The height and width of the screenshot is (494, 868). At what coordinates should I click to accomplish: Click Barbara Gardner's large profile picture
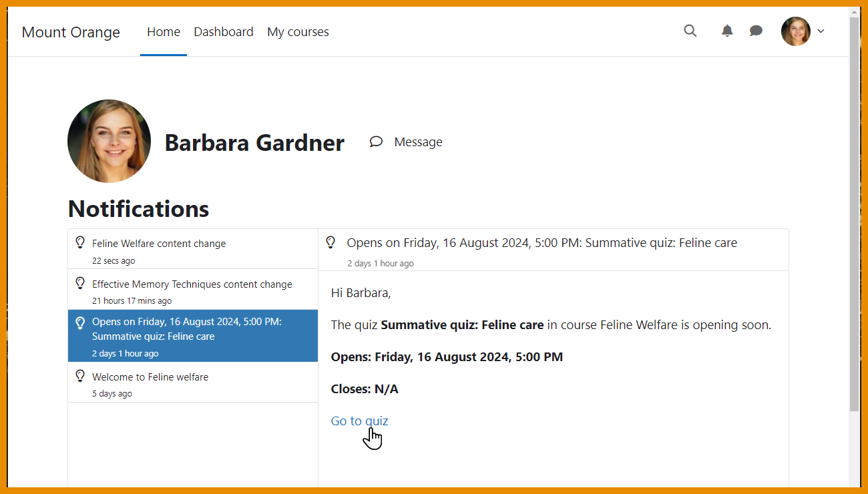[x=109, y=142]
